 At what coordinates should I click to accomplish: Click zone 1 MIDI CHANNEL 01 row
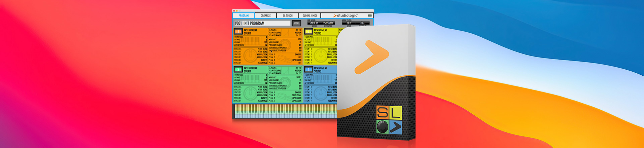coord(285,42)
